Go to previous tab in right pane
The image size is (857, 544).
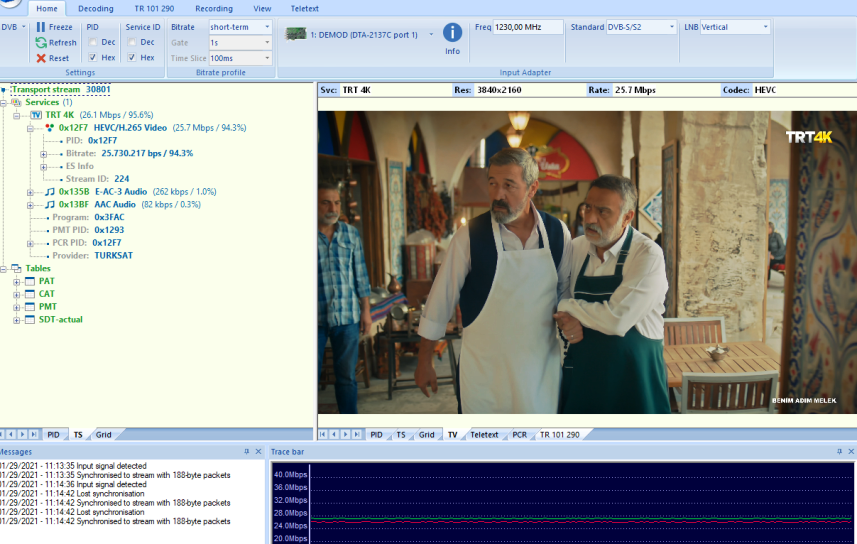[x=334, y=435]
